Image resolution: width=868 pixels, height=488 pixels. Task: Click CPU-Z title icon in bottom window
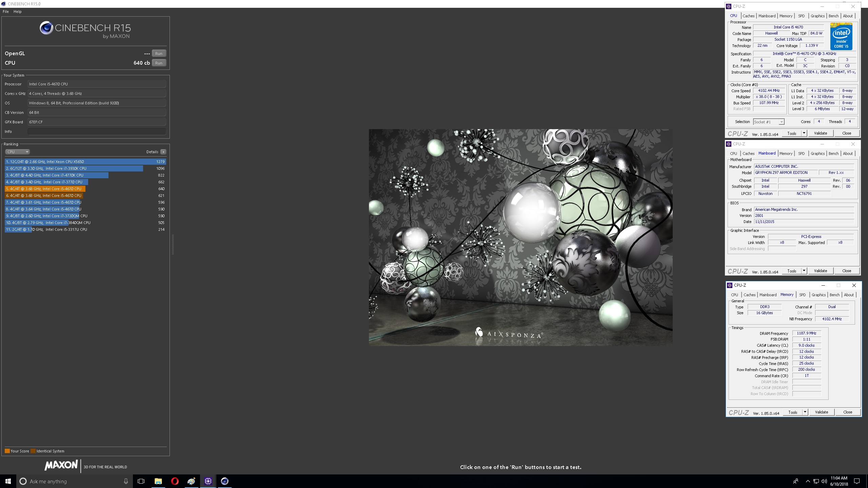(x=730, y=285)
